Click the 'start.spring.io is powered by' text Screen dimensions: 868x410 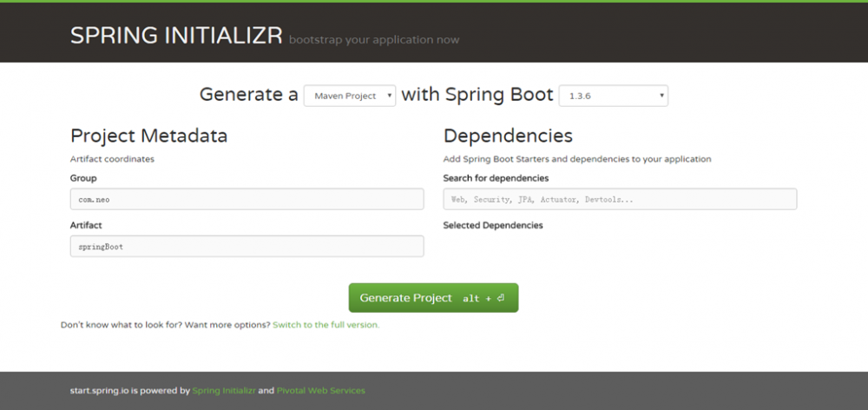[129, 391]
